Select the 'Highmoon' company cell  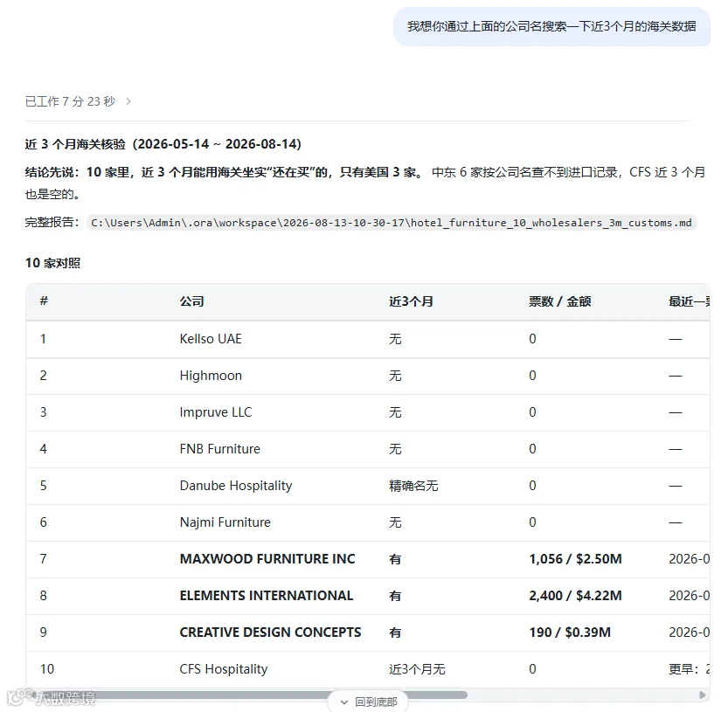211,376
